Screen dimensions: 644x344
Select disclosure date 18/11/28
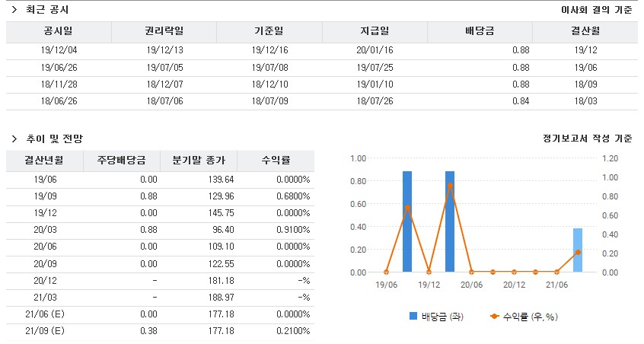(x=59, y=84)
